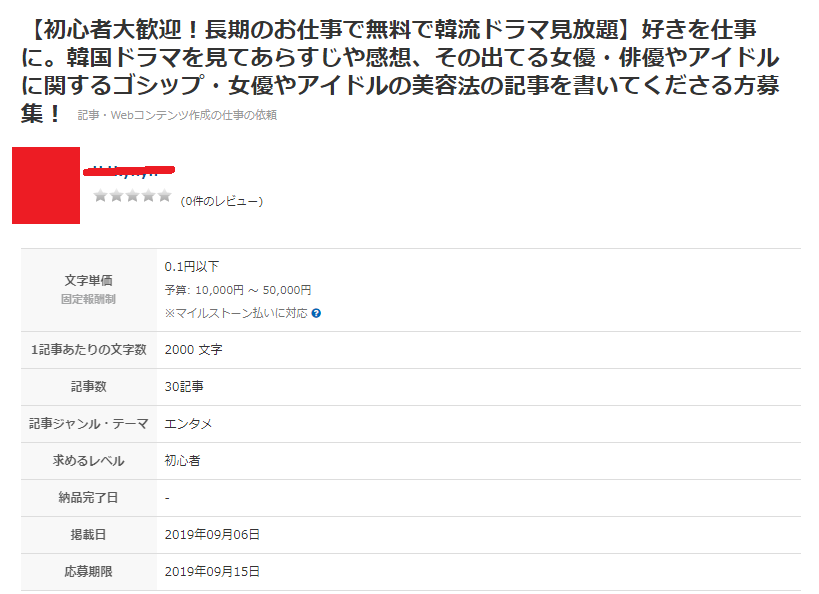Image resolution: width=819 pixels, height=594 pixels.
Task: Click the application deadline 2019年09月15日
Action: (x=212, y=572)
